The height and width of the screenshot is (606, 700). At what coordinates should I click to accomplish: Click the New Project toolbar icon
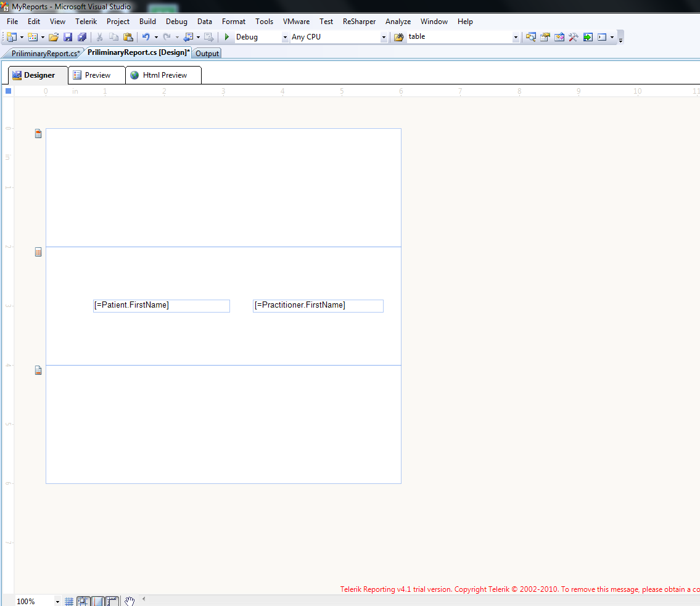(x=12, y=37)
